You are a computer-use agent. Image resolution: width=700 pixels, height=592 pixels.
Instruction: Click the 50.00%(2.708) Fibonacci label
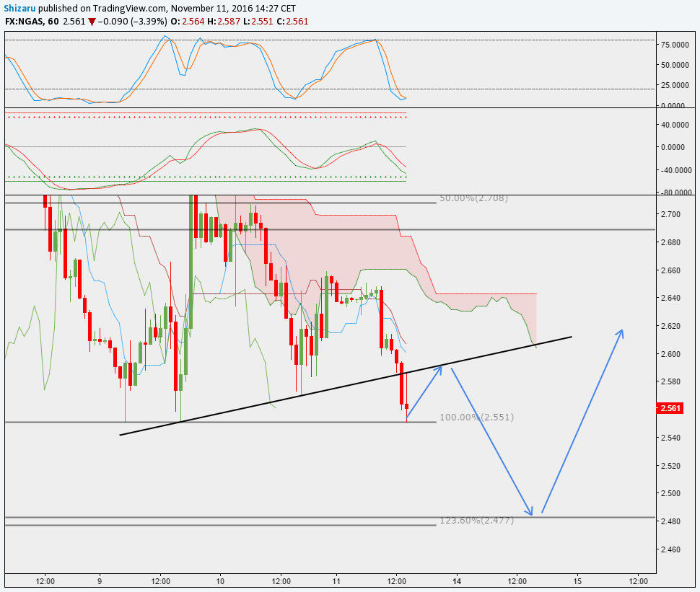coord(473,198)
